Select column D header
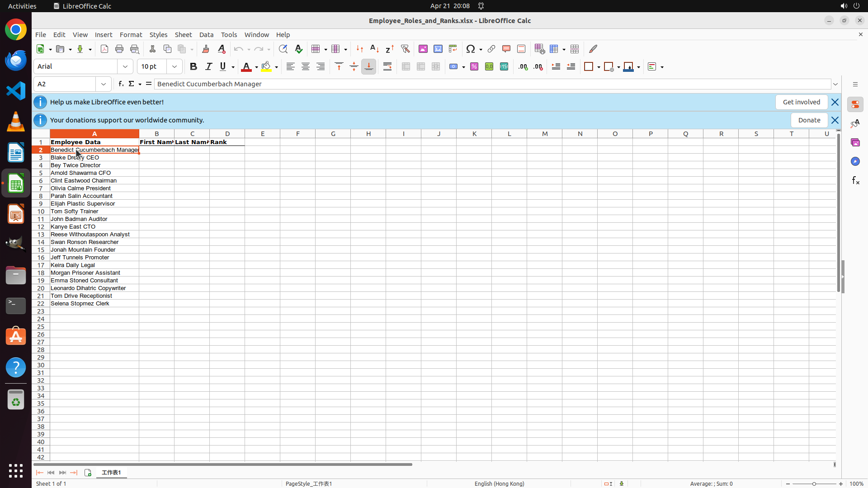The image size is (868, 488). [x=227, y=134]
